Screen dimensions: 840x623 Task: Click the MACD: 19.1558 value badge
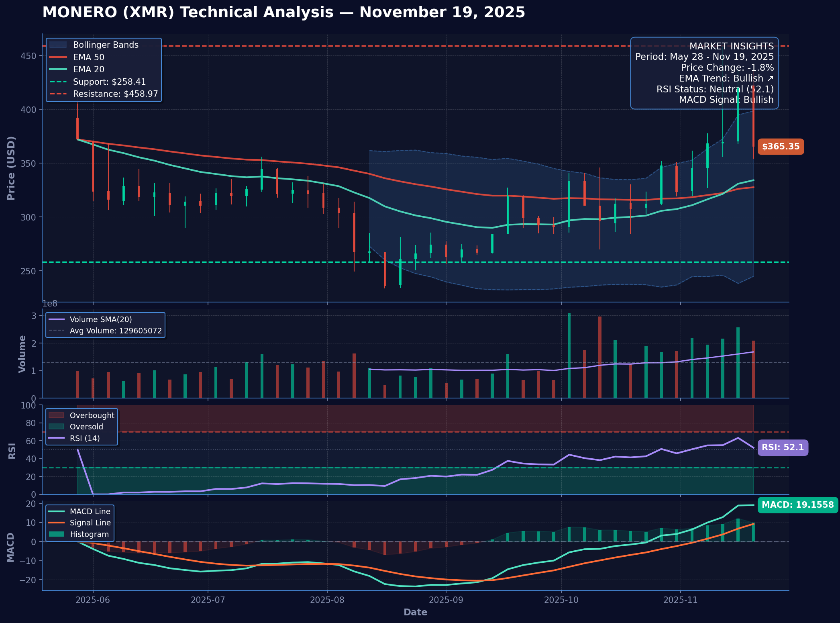click(797, 505)
